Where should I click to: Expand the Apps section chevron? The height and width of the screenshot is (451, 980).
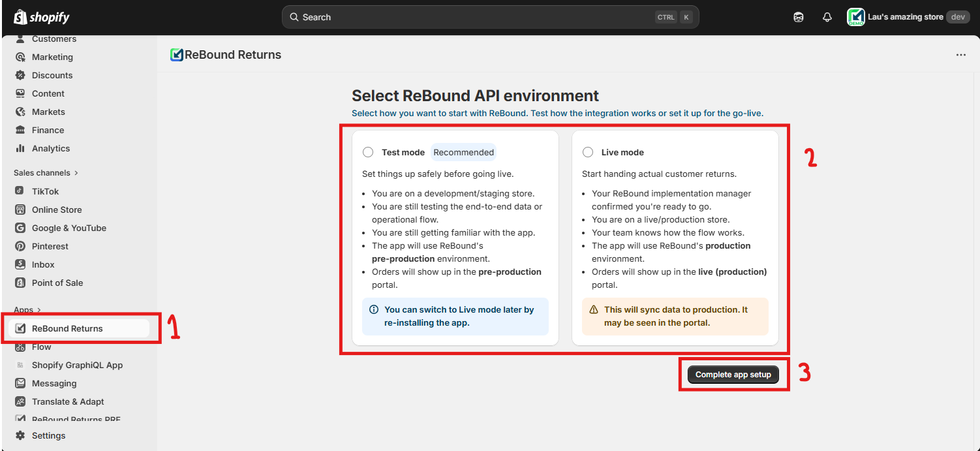click(38, 310)
